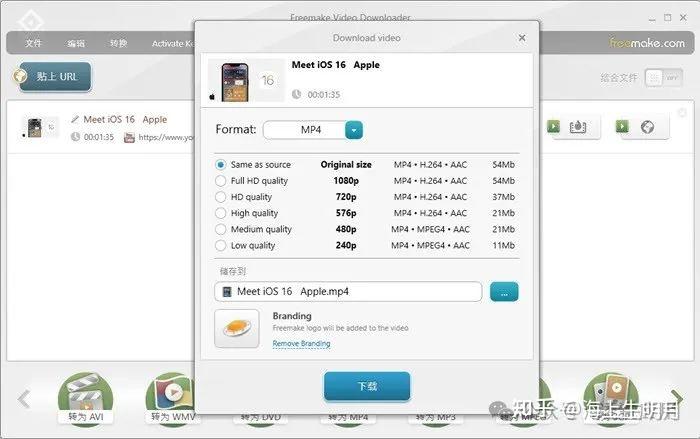Viewport: 700px width, 439px height.
Task: Toggle the 综合文件 OFF switch
Action: point(663,78)
